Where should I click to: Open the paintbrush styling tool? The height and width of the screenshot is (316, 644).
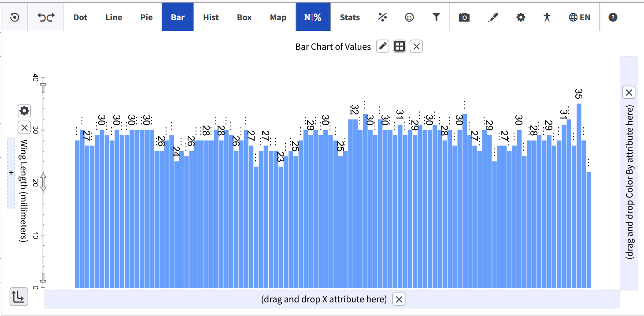[493, 17]
